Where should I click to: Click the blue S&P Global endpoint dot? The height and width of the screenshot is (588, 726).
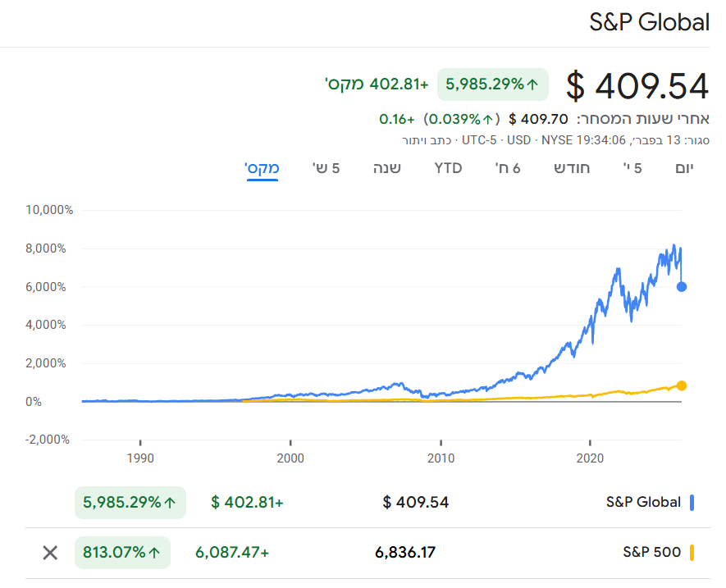click(x=682, y=287)
